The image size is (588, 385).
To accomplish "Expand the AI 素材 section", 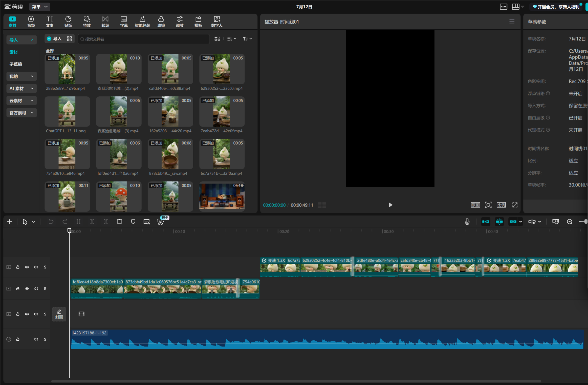I will pyautogui.click(x=21, y=89).
